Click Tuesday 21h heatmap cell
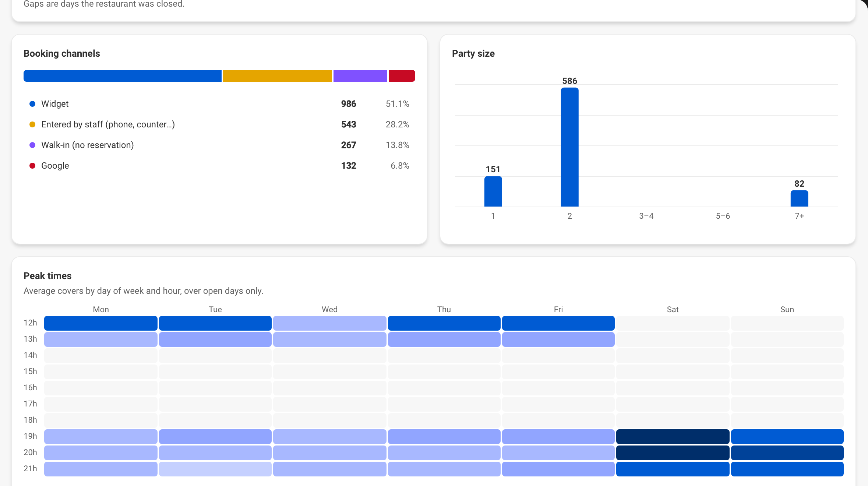This screenshot has height=486, width=868. click(x=215, y=469)
